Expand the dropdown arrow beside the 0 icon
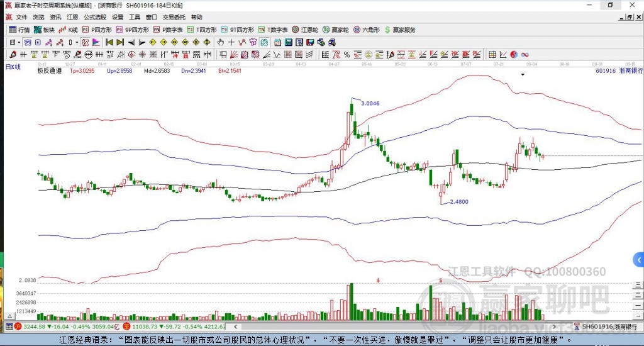This screenshot has width=644, height=346. click(76, 42)
